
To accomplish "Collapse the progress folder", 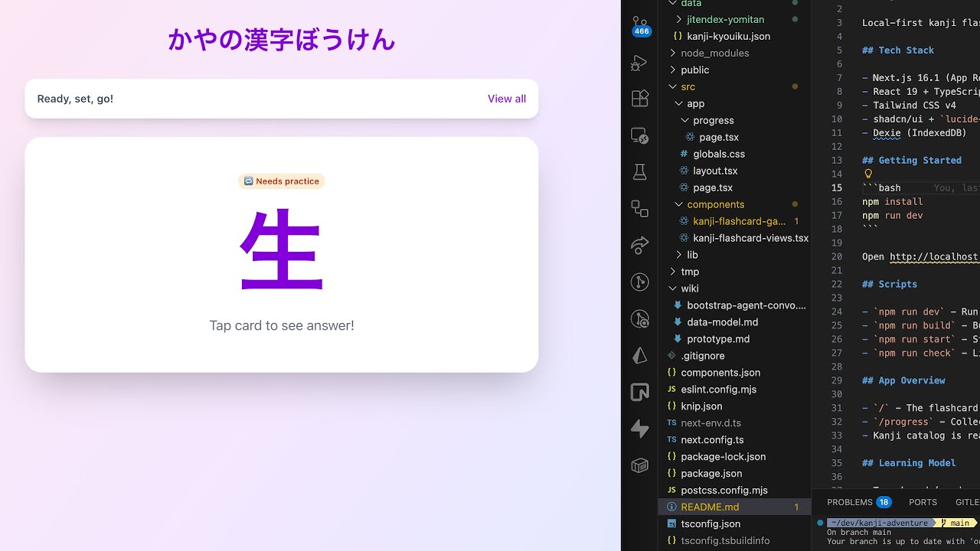I will [x=684, y=120].
